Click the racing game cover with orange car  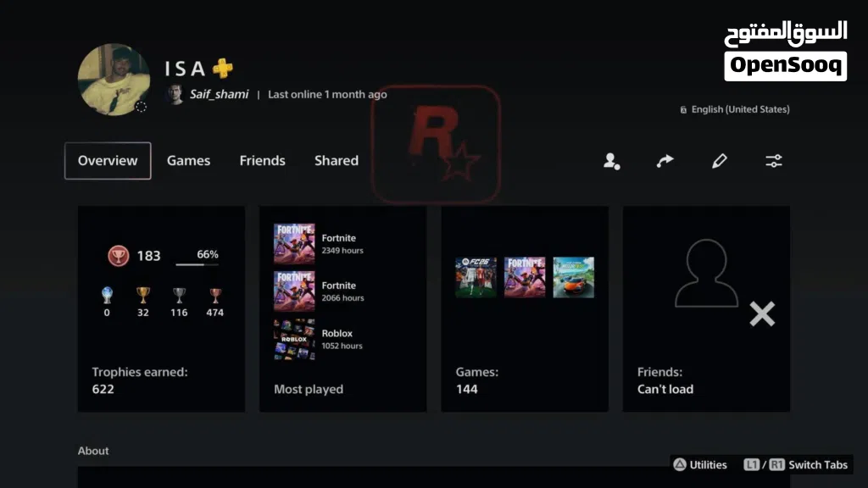(x=574, y=277)
